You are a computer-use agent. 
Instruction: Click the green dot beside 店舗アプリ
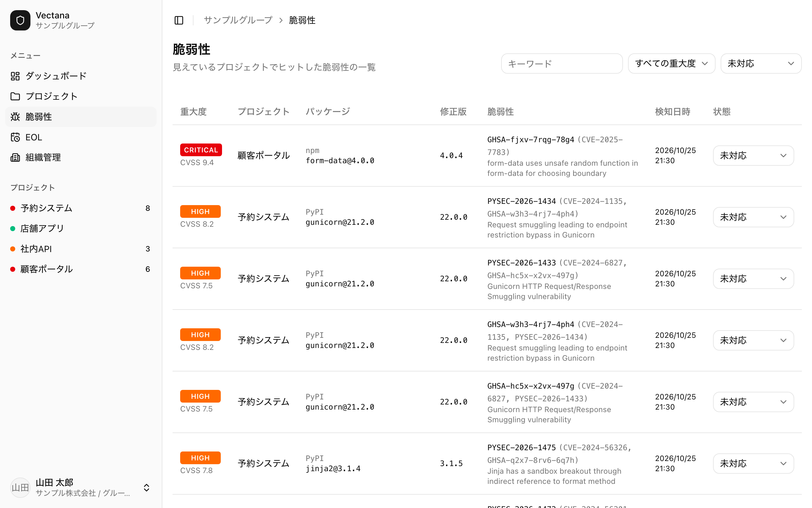point(13,229)
